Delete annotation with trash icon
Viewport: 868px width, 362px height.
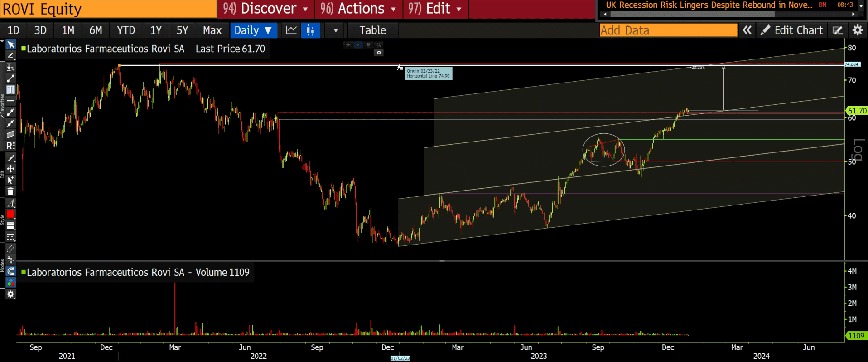click(x=11, y=191)
